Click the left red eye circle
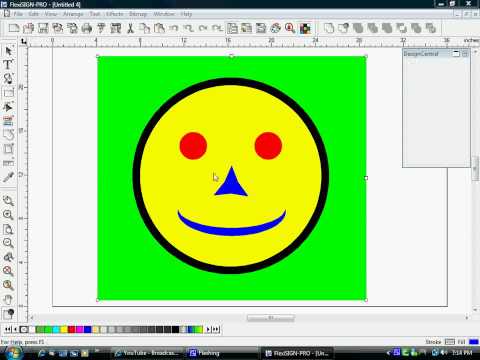480x360 pixels. (193, 146)
